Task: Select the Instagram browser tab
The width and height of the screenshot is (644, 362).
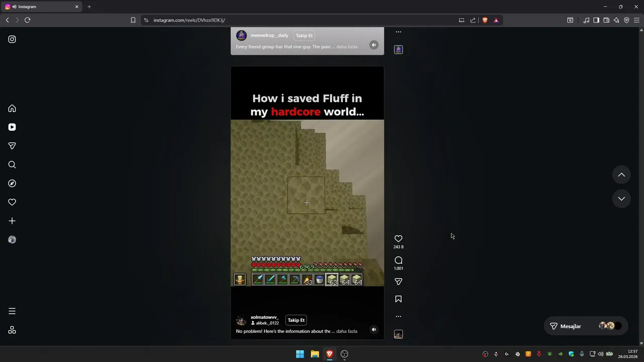Action: tap(42, 7)
